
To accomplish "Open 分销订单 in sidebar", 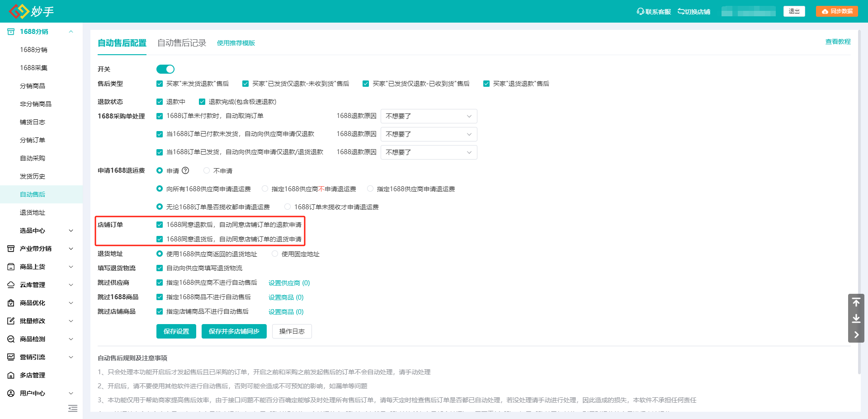I will (x=33, y=140).
